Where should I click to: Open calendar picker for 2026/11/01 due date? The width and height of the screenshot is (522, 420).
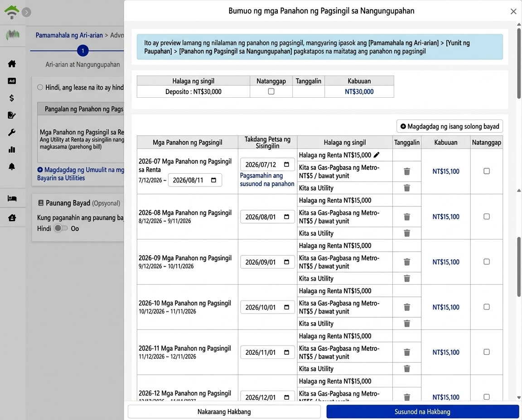[287, 353]
